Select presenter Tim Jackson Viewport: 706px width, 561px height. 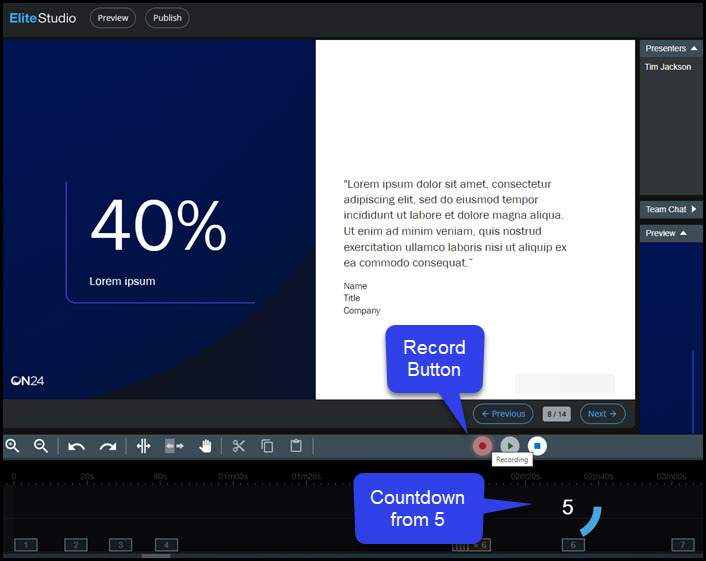coord(667,67)
